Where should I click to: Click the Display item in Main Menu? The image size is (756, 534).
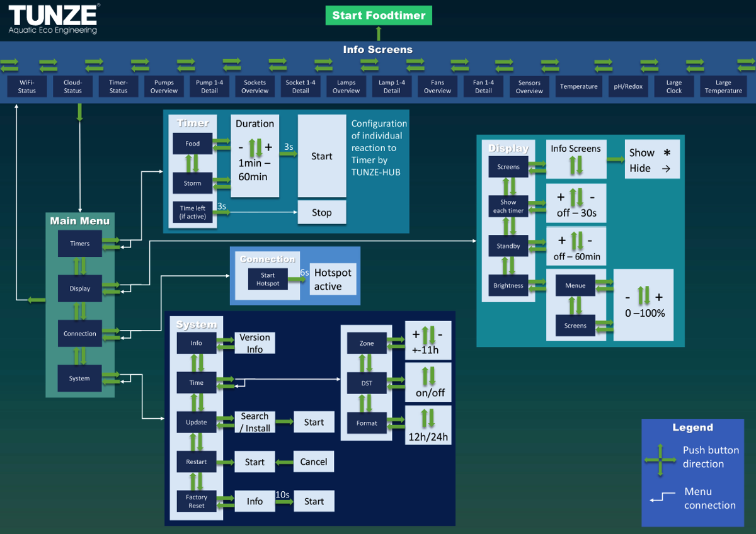tap(80, 288)
